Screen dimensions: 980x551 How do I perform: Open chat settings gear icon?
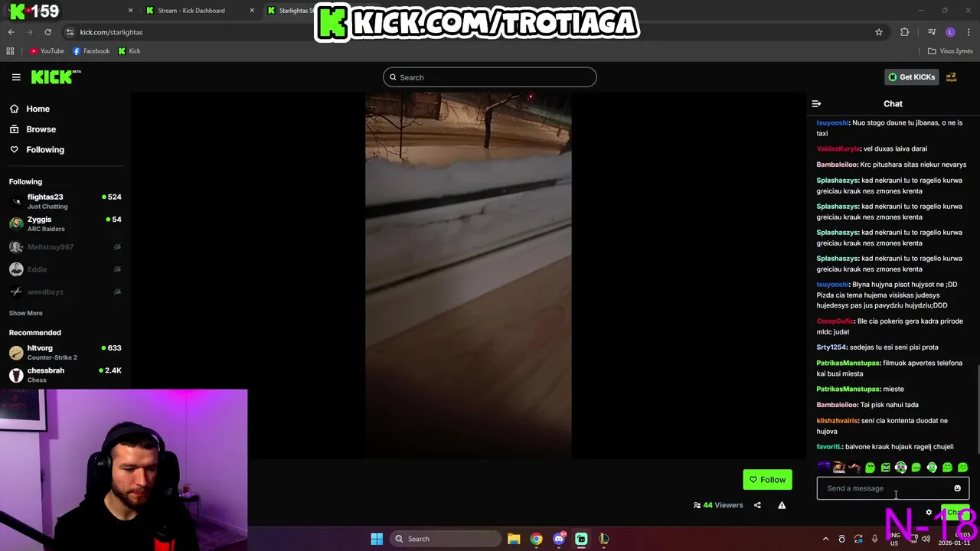pyautogui.click(x=929, y=513)
